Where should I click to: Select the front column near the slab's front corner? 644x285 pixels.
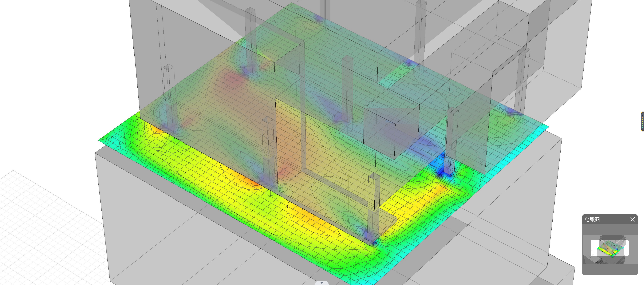(x=373, y=208)
